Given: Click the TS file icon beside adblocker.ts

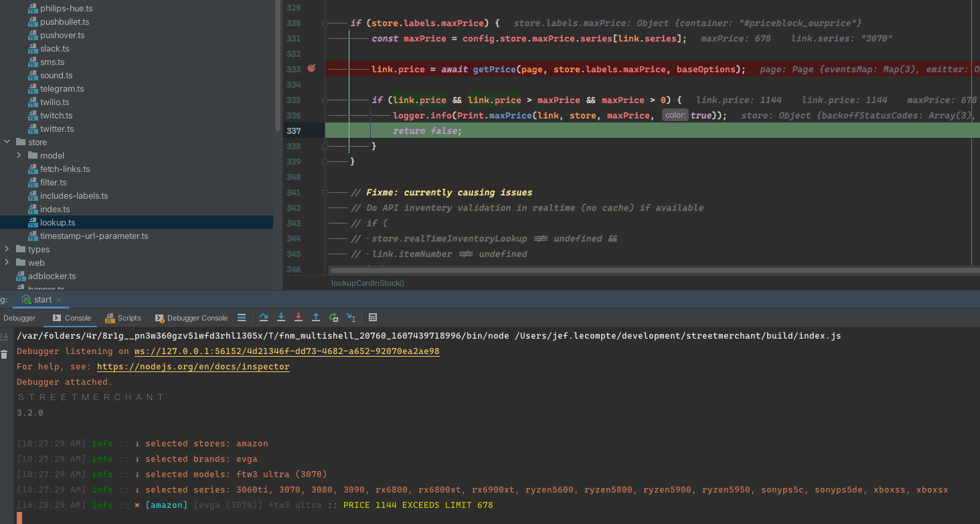Looking at the screenshot, I should [21, 276].
